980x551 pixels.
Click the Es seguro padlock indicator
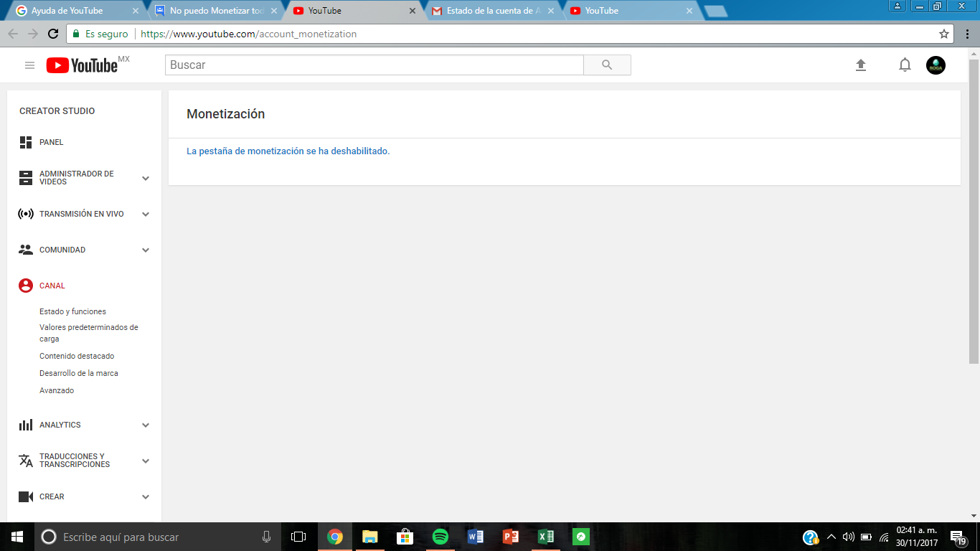[x=100, y=34]
